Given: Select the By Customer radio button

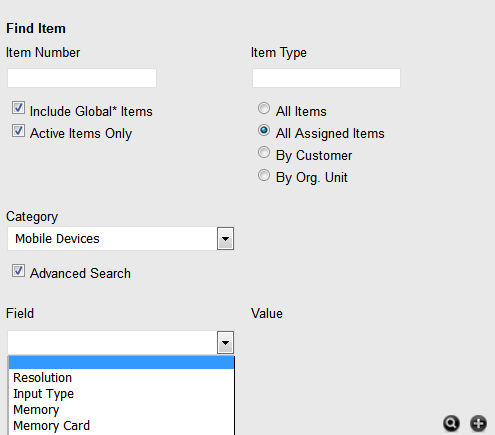Looking at the screenshot, I should click(x=264, y=152).
